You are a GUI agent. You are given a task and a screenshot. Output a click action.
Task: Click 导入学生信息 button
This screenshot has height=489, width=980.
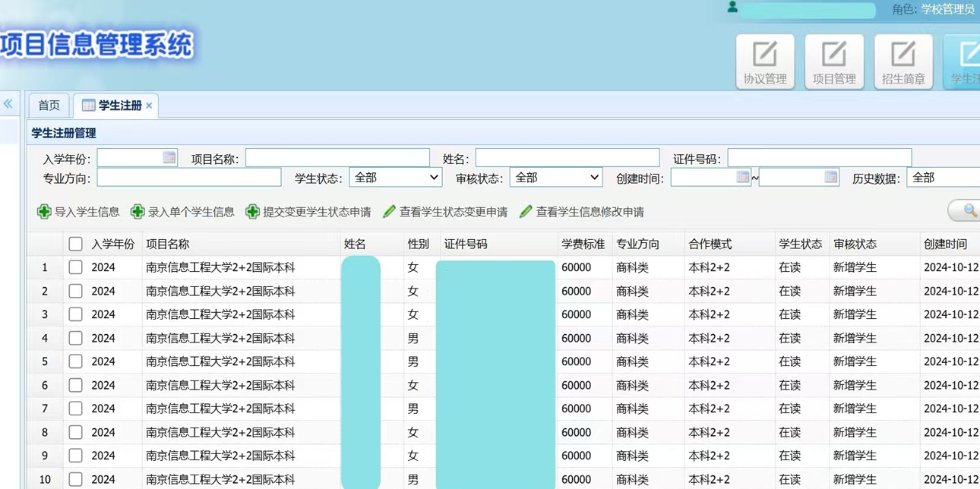(x=78, y=212)
